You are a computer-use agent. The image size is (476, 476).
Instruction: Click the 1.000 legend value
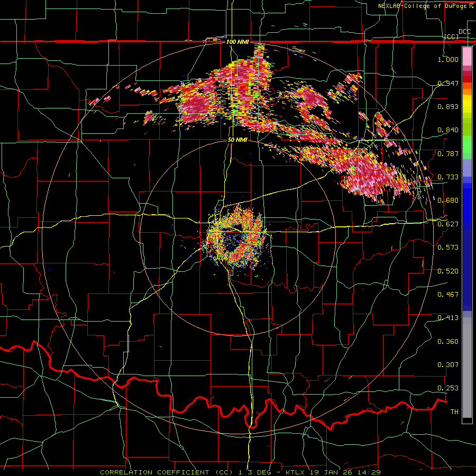pyautogui.click(x=448, y=59)
